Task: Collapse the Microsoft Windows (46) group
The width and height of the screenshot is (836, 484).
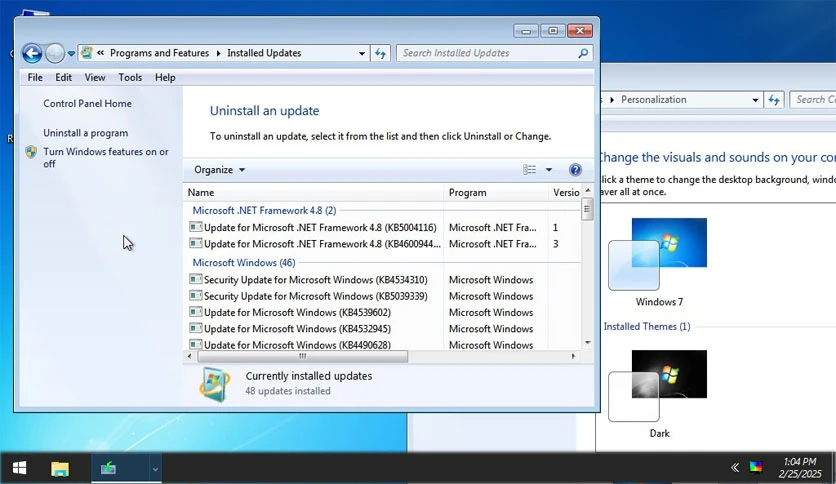Action: (x=244, y=262)
